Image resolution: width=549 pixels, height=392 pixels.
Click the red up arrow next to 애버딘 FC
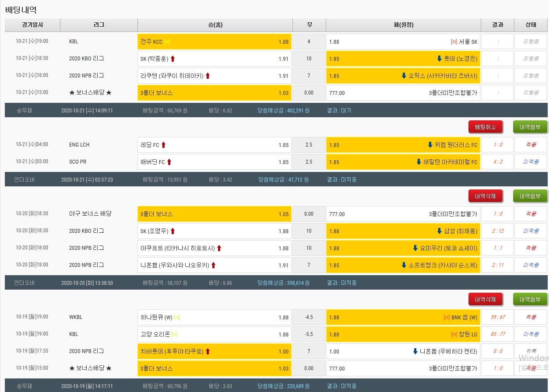click(x=169, y=162)
